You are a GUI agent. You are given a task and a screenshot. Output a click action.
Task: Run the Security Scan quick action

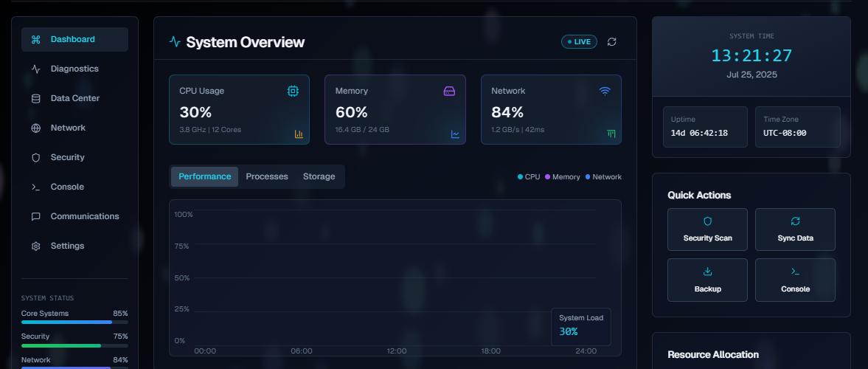coord(707,230)
